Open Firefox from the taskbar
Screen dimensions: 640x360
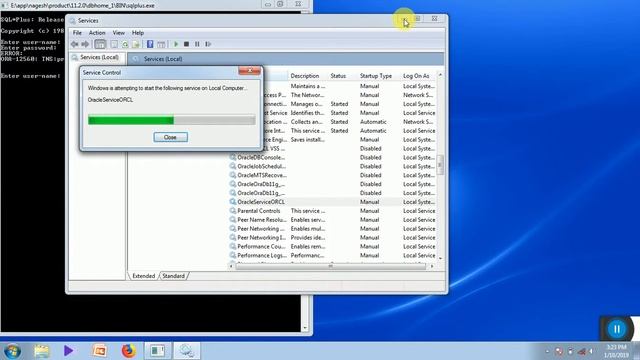(129, 351)
